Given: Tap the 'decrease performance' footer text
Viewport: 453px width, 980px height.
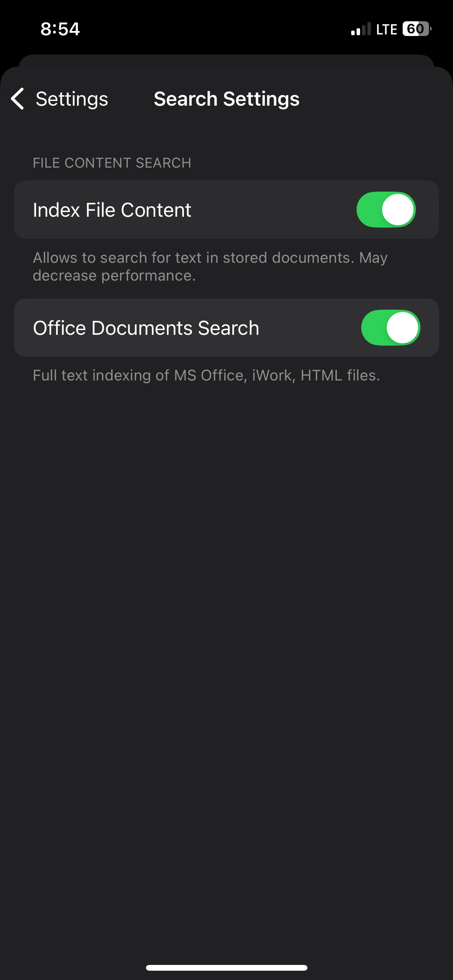Looking at the screenshot, I should coord(114,276).
